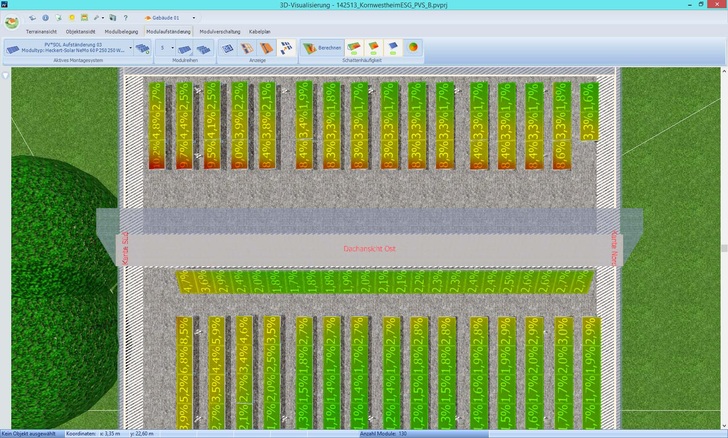Image resolution: width=728 pixels, height=438 pixels.
Task: Toggle the first Anzeige view option
Action: pos(229,48)
